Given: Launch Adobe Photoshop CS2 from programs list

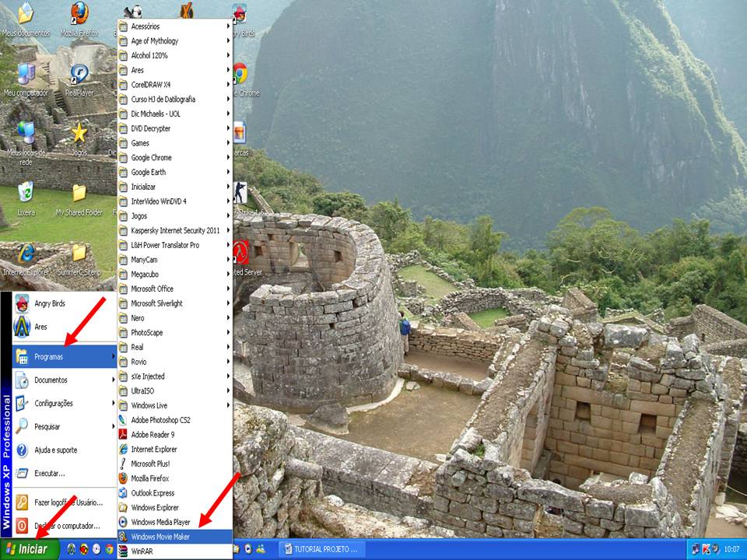Looking at the screenshot, I should point(175,420).
